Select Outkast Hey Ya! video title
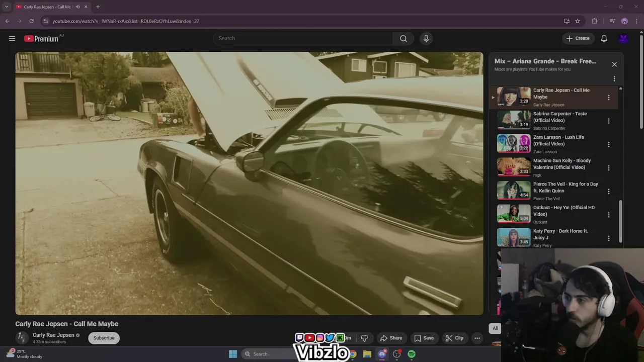The height and width of the screenshot is (362, 644). 564,211
